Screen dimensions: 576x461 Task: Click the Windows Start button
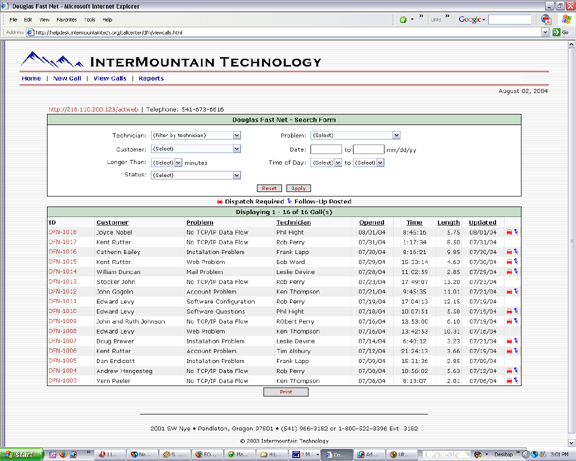(x=21, y=454)
